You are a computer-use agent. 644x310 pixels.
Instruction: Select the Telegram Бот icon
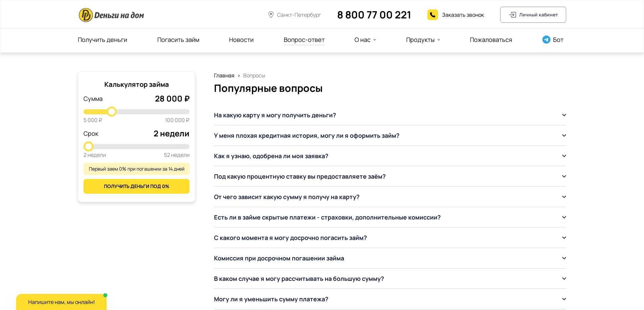pos(546,40)
